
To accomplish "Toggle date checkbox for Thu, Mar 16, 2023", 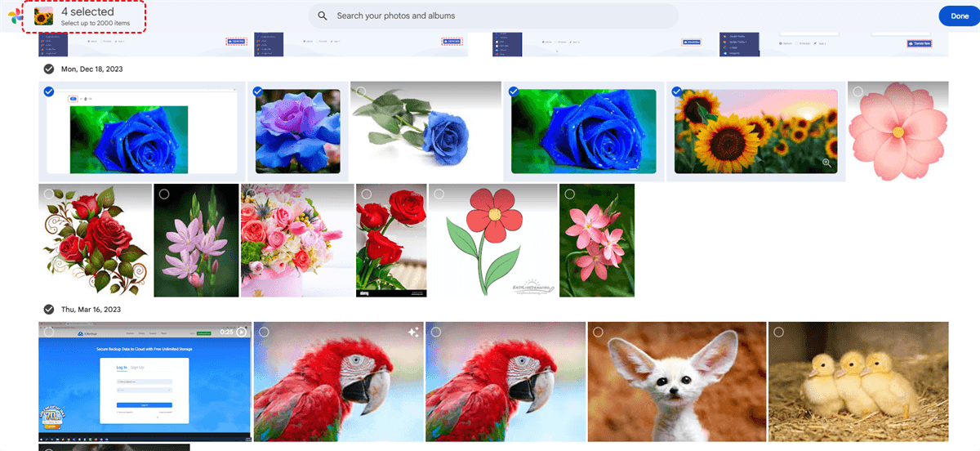I will tap(48, 309).
